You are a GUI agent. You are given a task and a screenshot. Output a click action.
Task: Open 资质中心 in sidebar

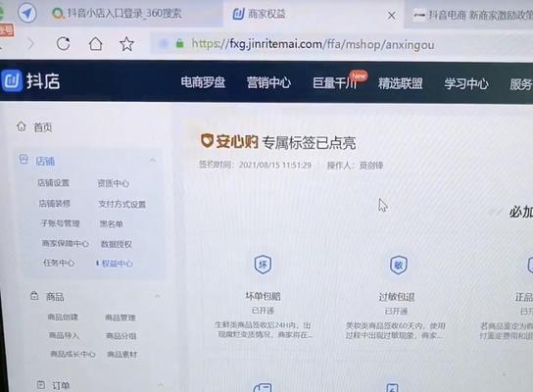coord(114,183)
